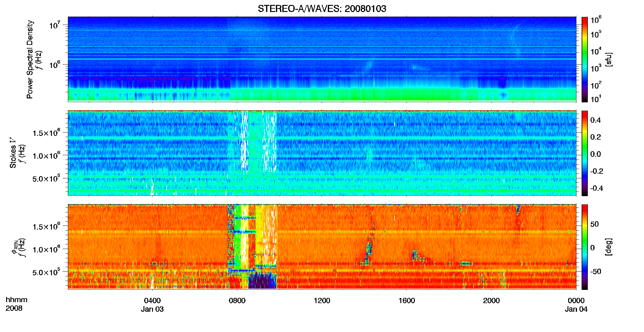Image resolution: width=644 pixels, height=332 pixels.
Task: Click the [sfu] unit label
Action: pyautogui.click(x=608, y=59)
